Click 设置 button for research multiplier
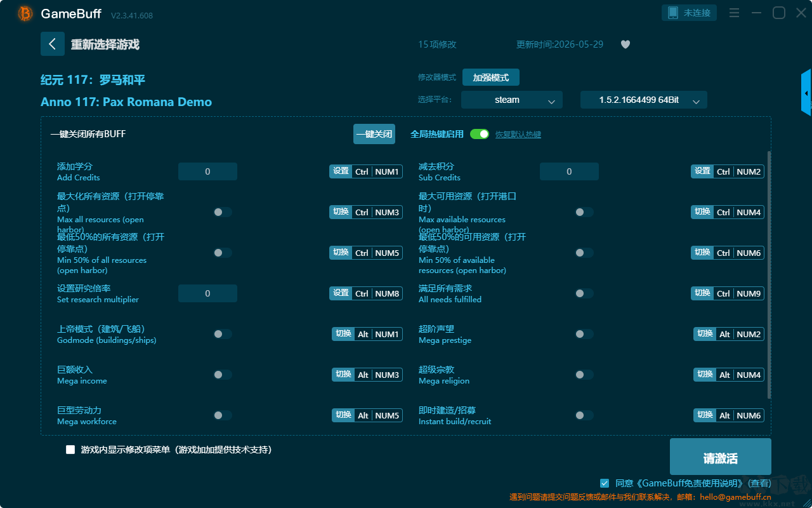Viewport: 812px width, 508px height. [341, 293]
